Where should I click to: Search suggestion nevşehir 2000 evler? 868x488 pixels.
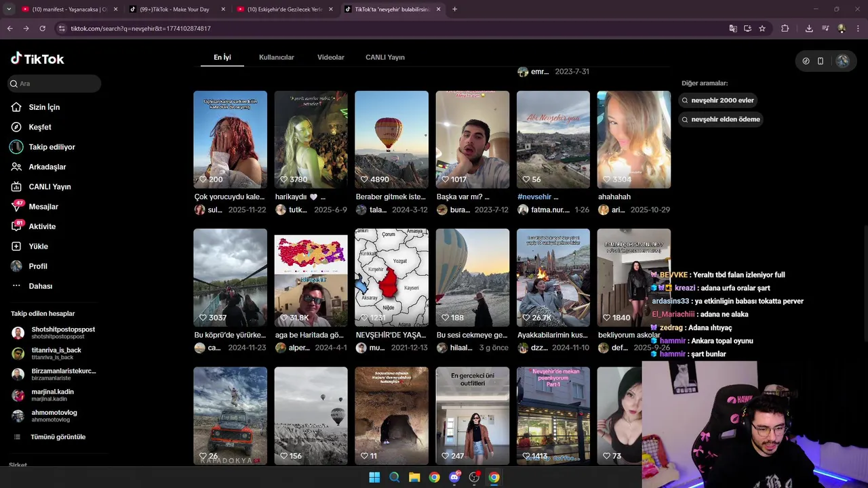tap(718, 100)
